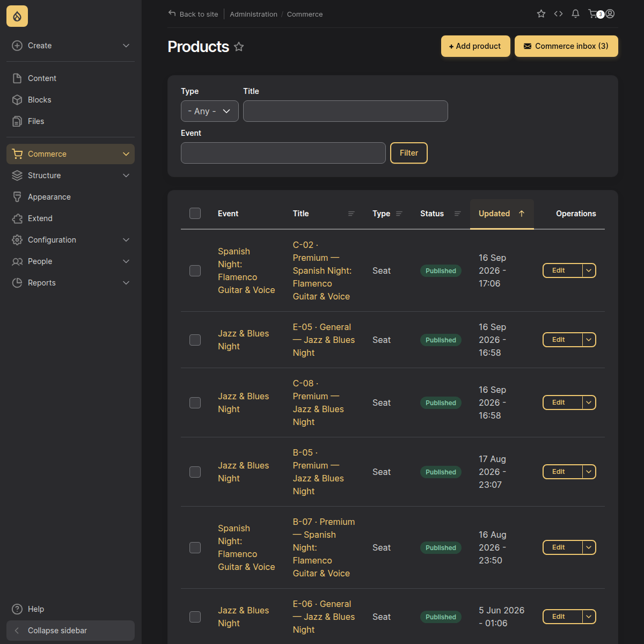
Task: Click the Status column filter icon
Action: point(458,214)
